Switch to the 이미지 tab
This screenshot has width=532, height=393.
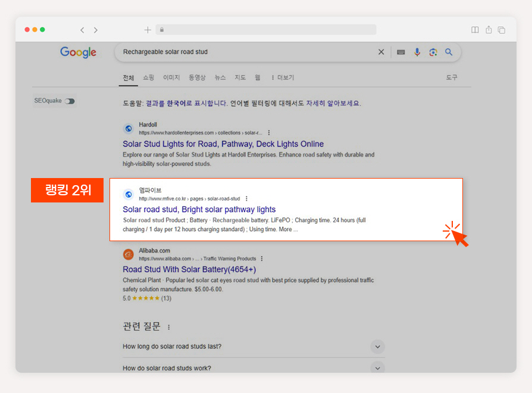pos(171,78)
